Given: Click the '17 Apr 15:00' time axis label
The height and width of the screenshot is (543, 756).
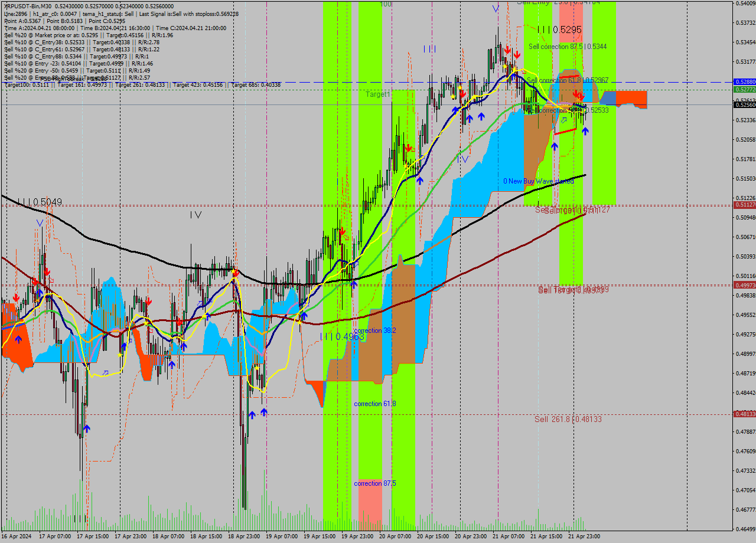Looking at the screenshot, I should click(92, 537).
